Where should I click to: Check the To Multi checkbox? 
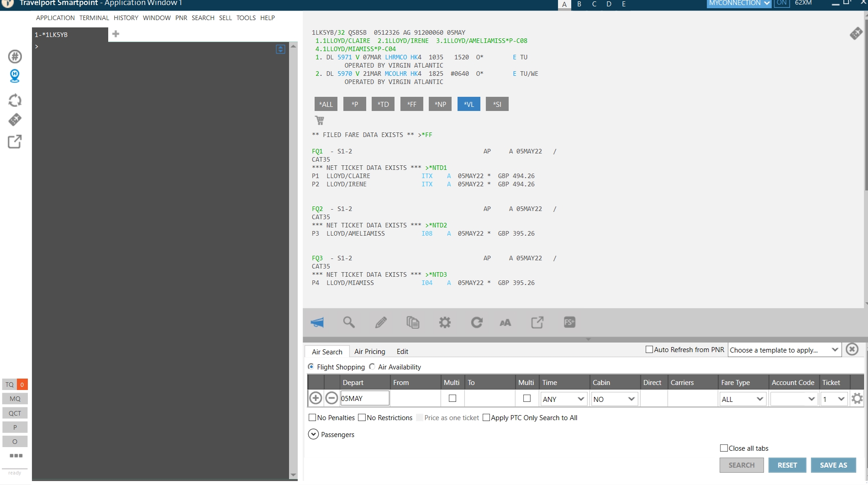click(x=527, y=398)
